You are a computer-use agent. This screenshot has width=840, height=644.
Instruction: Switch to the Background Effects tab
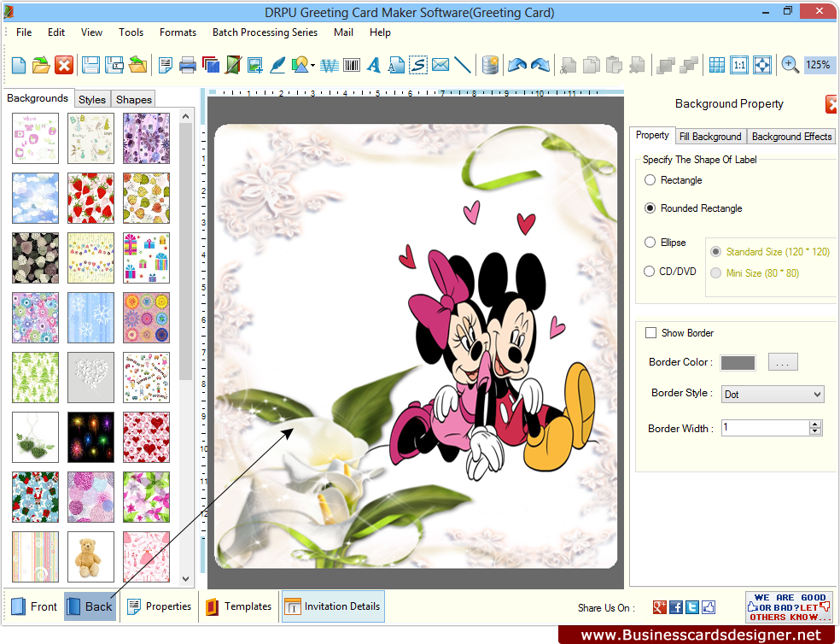792,136
